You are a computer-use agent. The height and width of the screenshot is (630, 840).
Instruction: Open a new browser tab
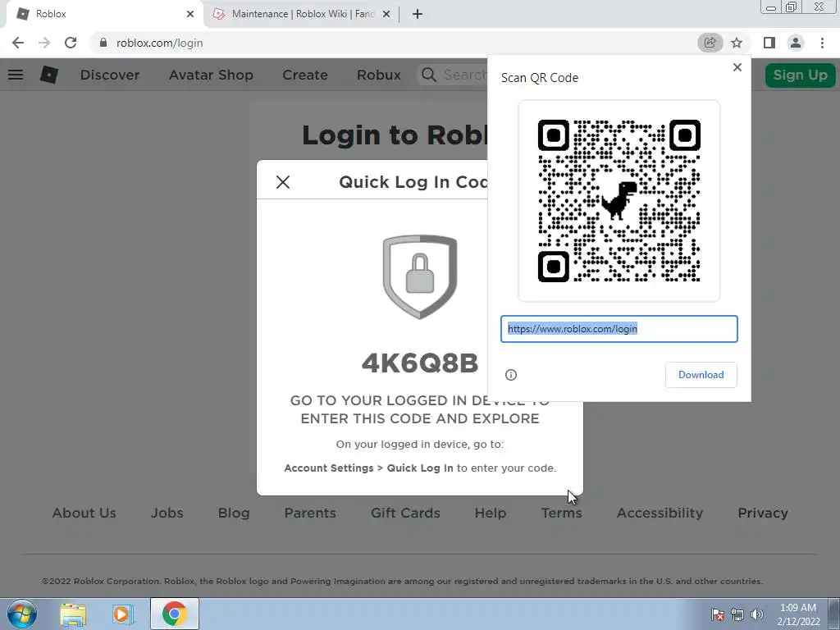click(x=418, y=14)
